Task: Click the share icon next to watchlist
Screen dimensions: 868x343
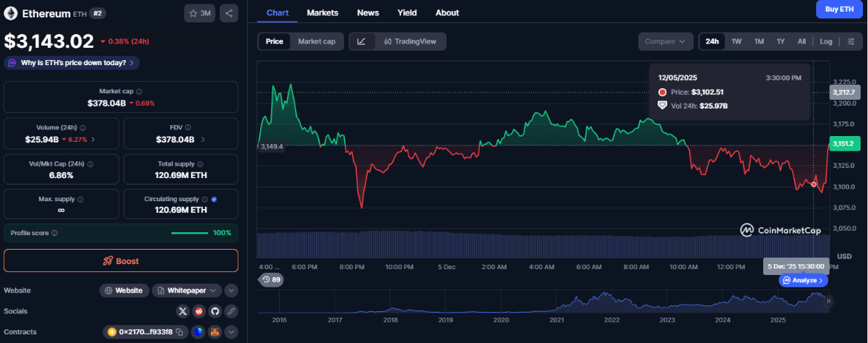Action: (228, 13)
